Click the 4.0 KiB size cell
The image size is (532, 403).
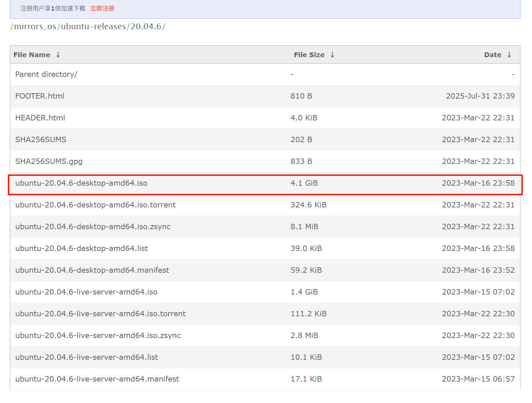tap(304, 118)
